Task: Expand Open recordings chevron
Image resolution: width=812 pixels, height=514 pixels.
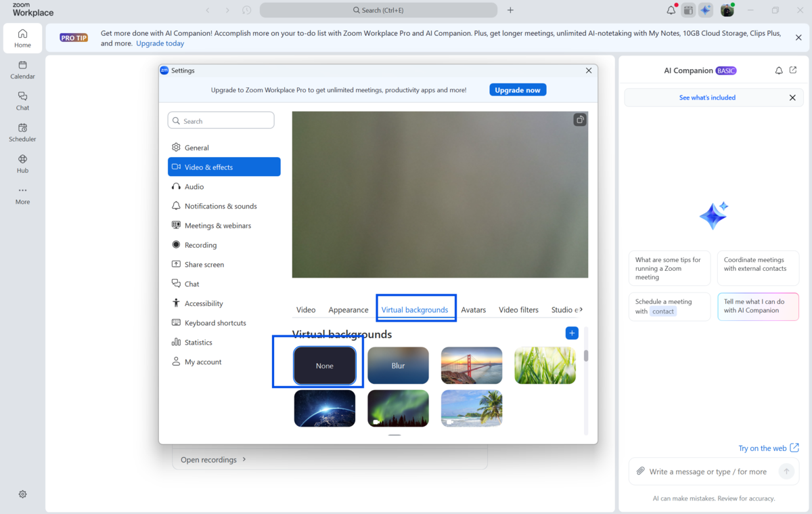Action: pyautogui.click(x=244, y=459)
